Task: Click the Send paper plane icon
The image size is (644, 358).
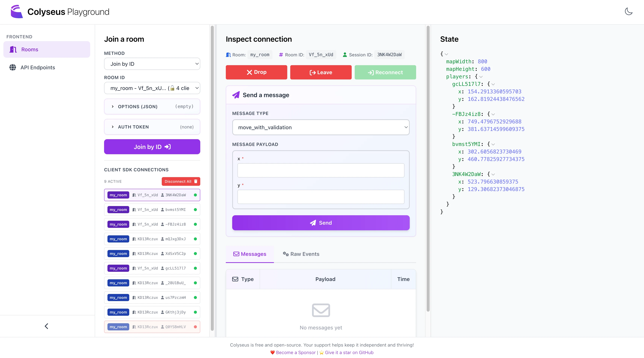Action: (313, 223)
